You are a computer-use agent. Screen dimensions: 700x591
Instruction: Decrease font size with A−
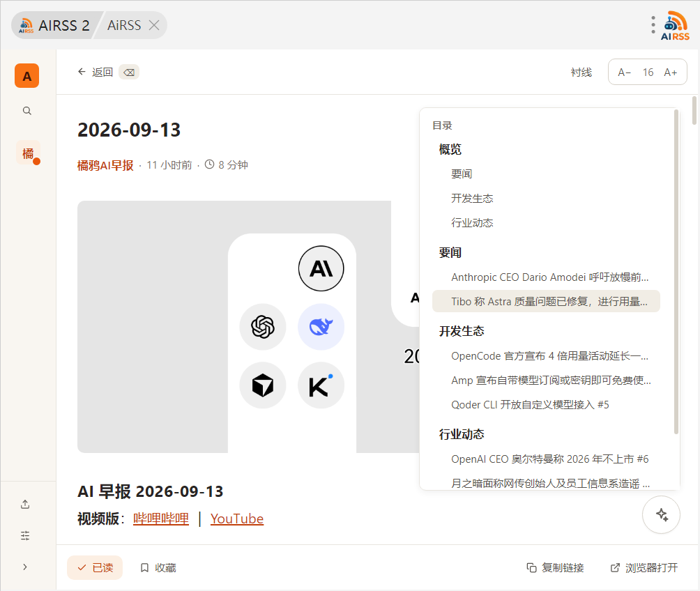pos(624,72)
